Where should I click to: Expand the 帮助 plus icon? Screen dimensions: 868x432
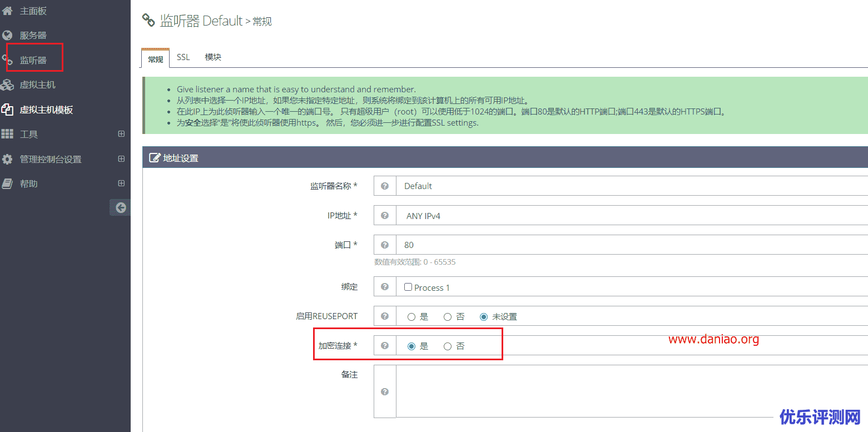coord(122,183)
